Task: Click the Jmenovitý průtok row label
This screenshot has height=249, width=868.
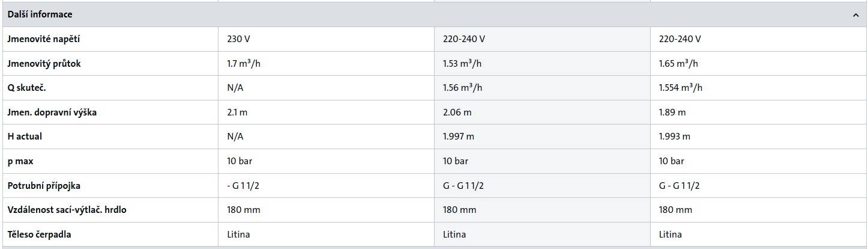Action: (44, 64)
